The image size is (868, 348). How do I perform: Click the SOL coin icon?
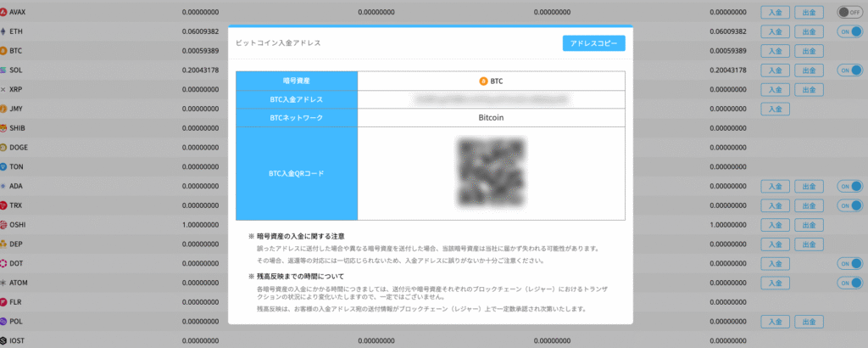tap(4, 70)
